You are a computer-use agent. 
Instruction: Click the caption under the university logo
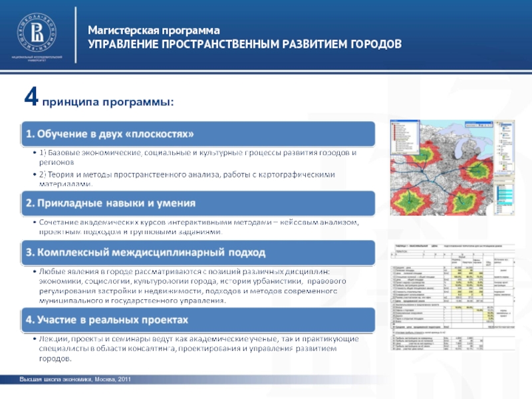tap(37, 58)
